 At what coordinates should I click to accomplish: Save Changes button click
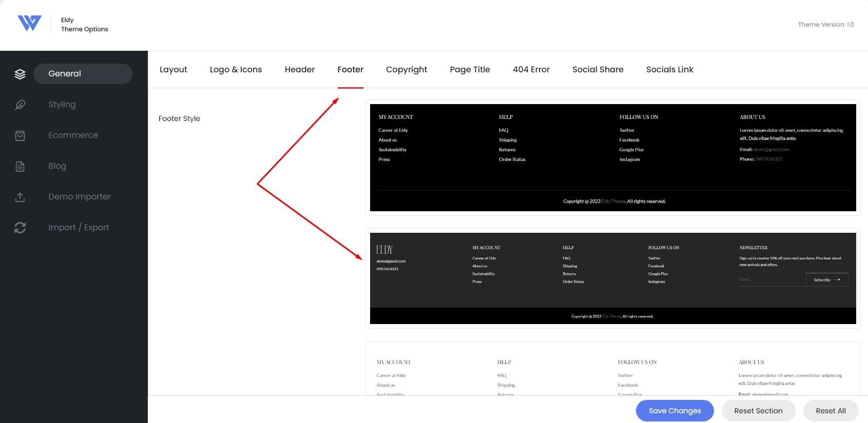[675, 411]
